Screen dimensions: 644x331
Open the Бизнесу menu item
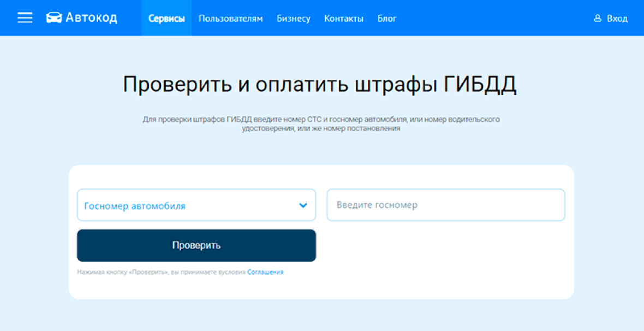293,19
